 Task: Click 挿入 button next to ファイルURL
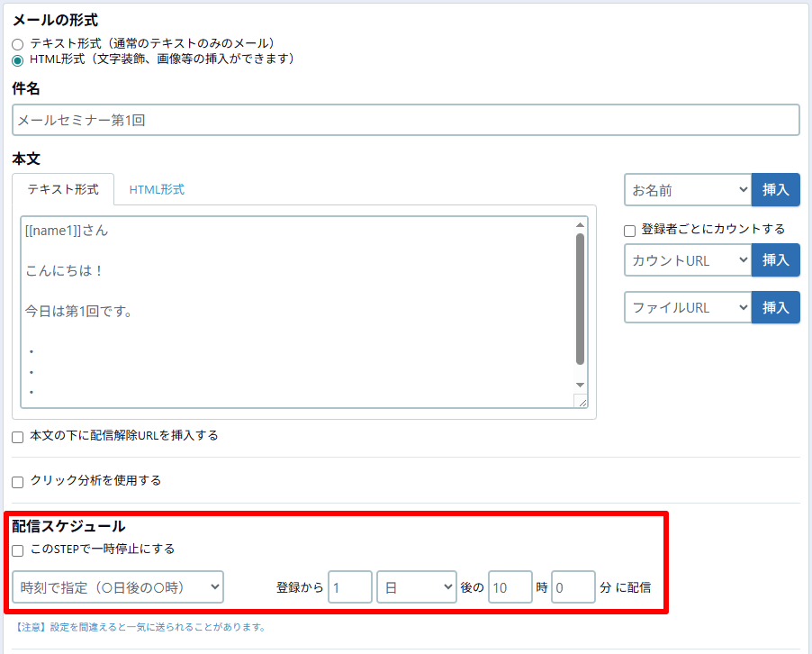point(775,308)
